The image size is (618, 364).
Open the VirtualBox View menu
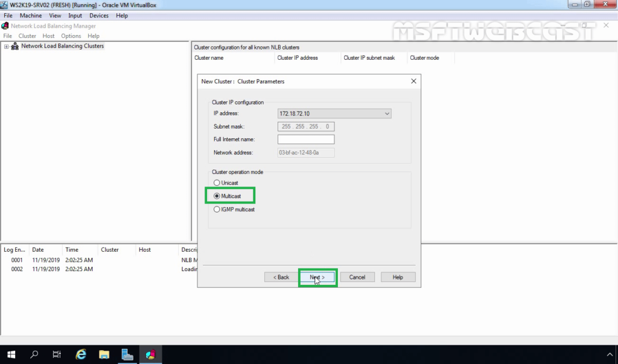55,16
